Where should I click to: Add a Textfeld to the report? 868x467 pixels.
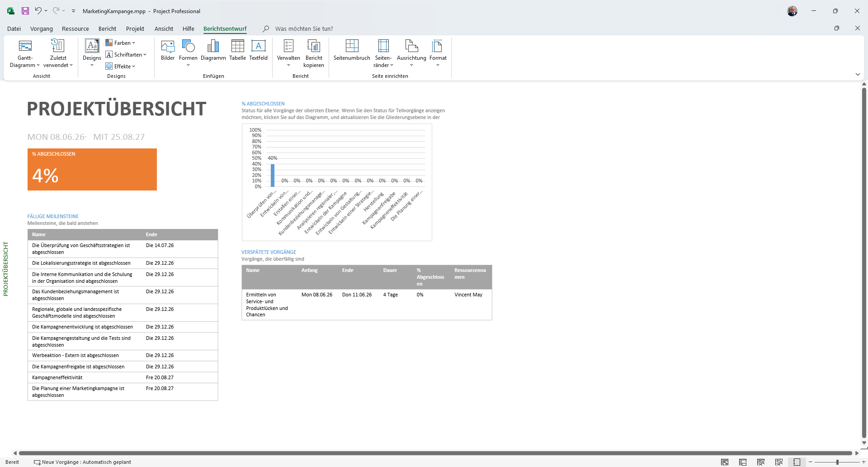tap(258, 50)
